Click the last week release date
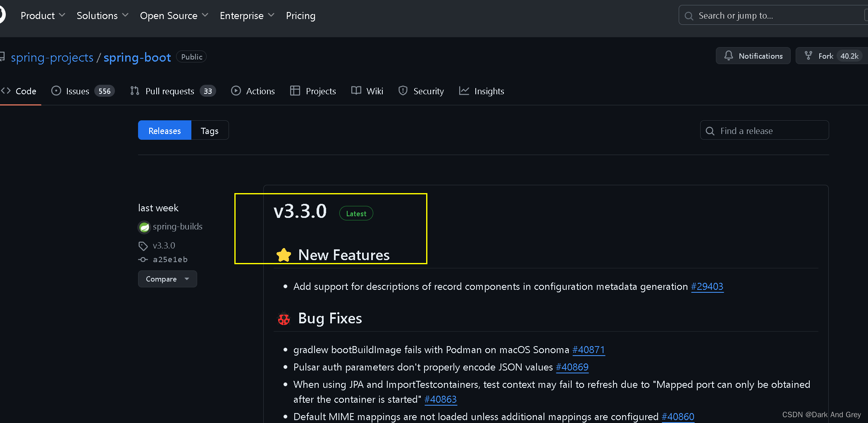868x423 pixels. coord(158,208)
